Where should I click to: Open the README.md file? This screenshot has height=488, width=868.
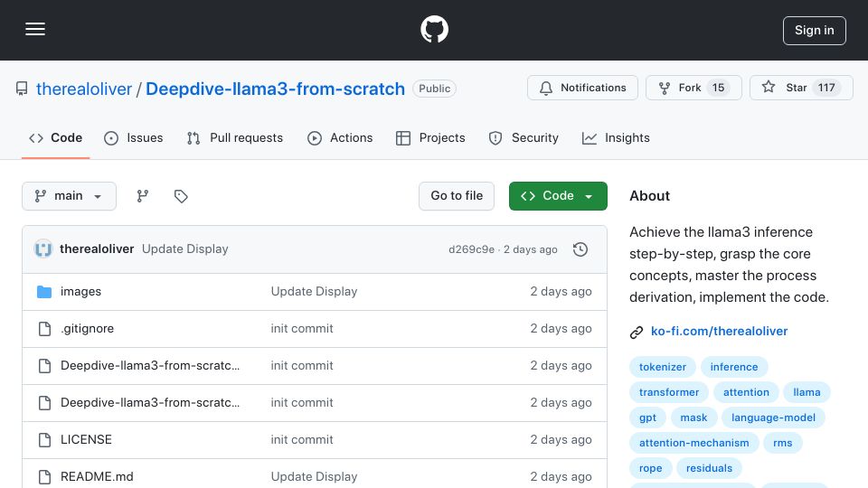(x=97, y=476)
